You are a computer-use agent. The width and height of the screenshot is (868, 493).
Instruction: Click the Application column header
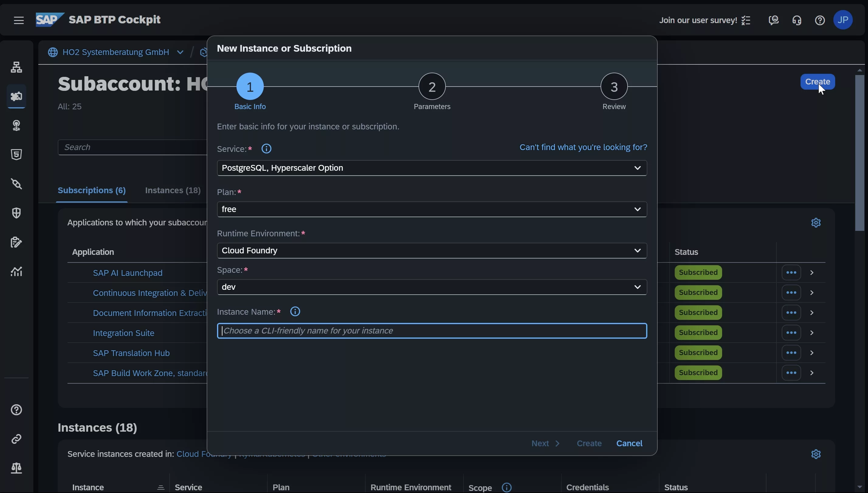tap(93, 252)
